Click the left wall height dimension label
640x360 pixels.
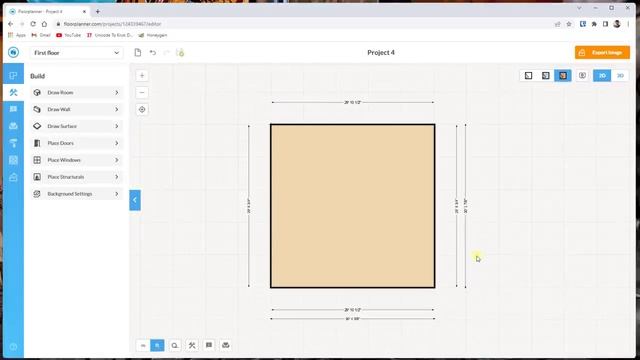[x=249, y=206]
